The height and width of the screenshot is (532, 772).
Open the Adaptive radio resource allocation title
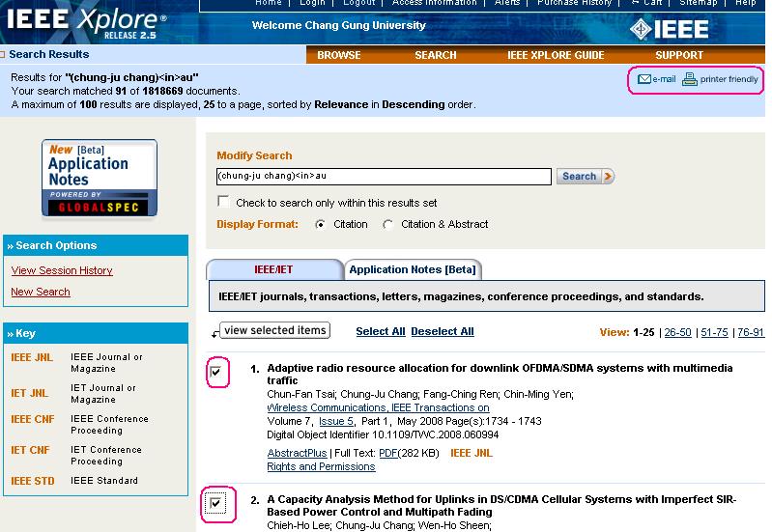[x=500, y=374]
